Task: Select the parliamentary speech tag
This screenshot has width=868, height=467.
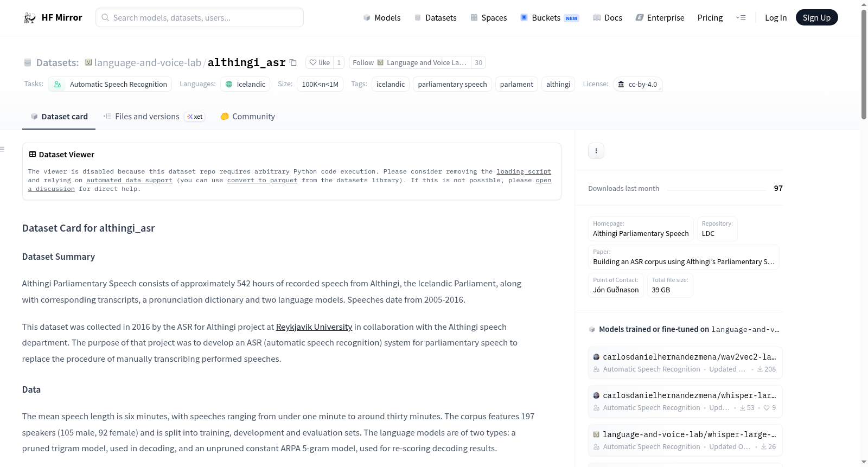Action: pyautogui.click(x=452, y=84)
